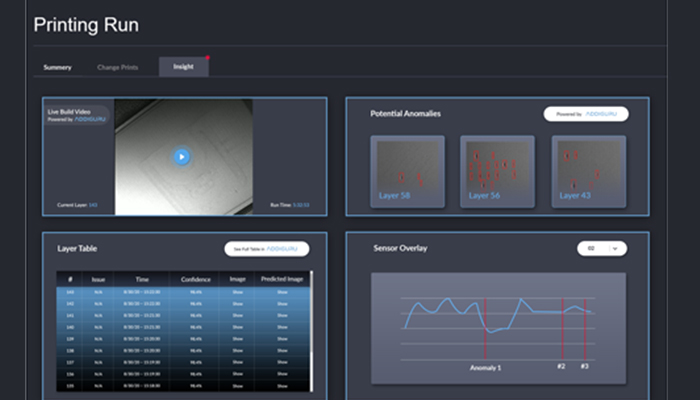
Task: Play the Live Build Video
Action: click(x=181, y=156)
